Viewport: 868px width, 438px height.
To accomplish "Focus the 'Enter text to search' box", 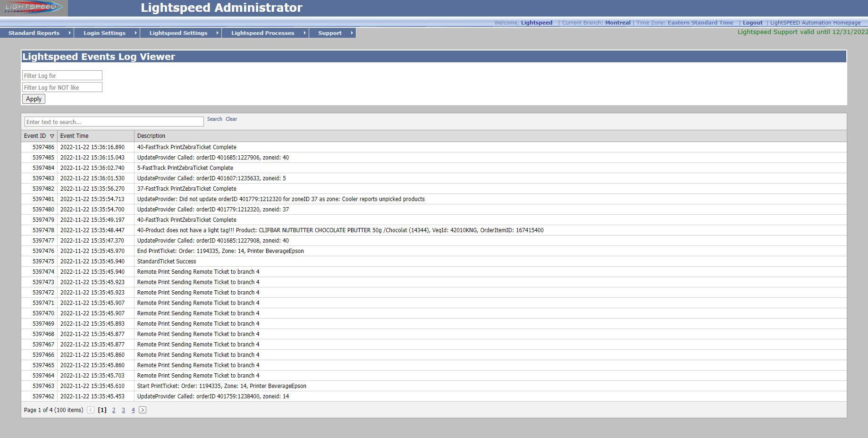I will pyautogui.click(x=114, y=122).
